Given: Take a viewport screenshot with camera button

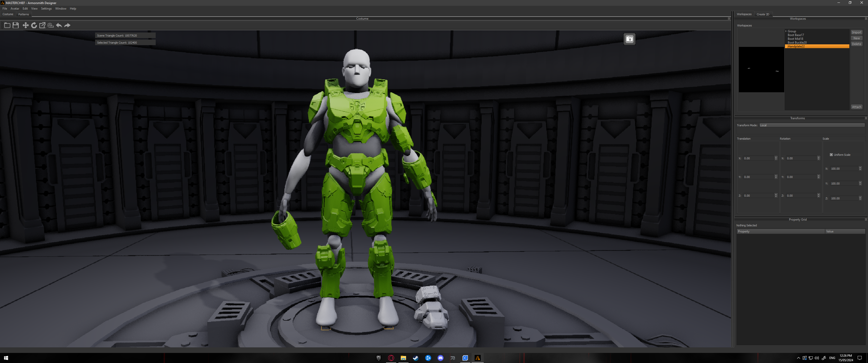Looking at the screenshot, I should (x=629, y=39).
